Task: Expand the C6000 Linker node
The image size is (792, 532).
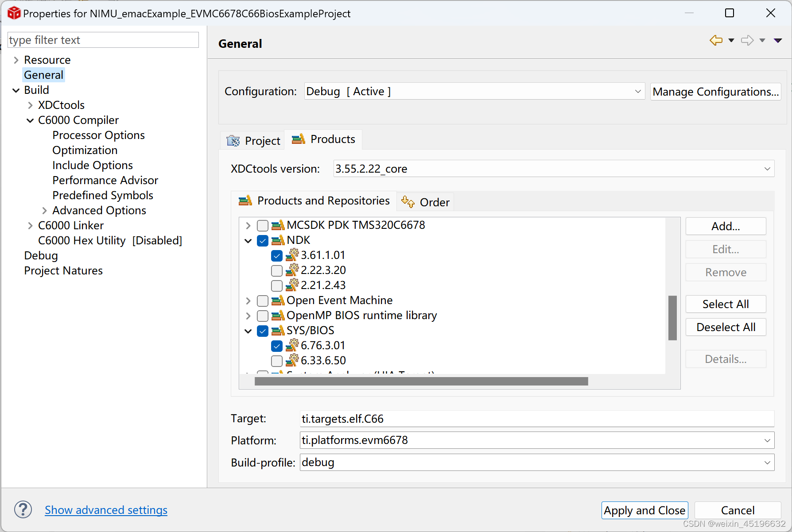Action: click(30, 226)
